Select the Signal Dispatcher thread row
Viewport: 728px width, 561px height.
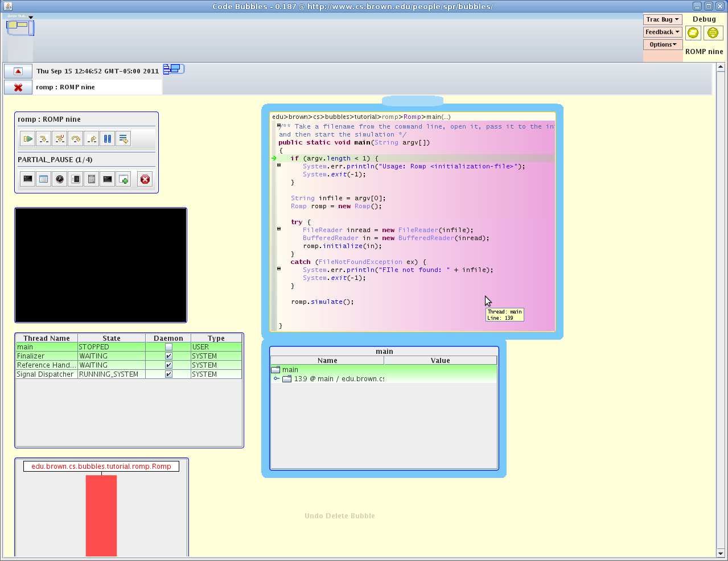[129, 374]
